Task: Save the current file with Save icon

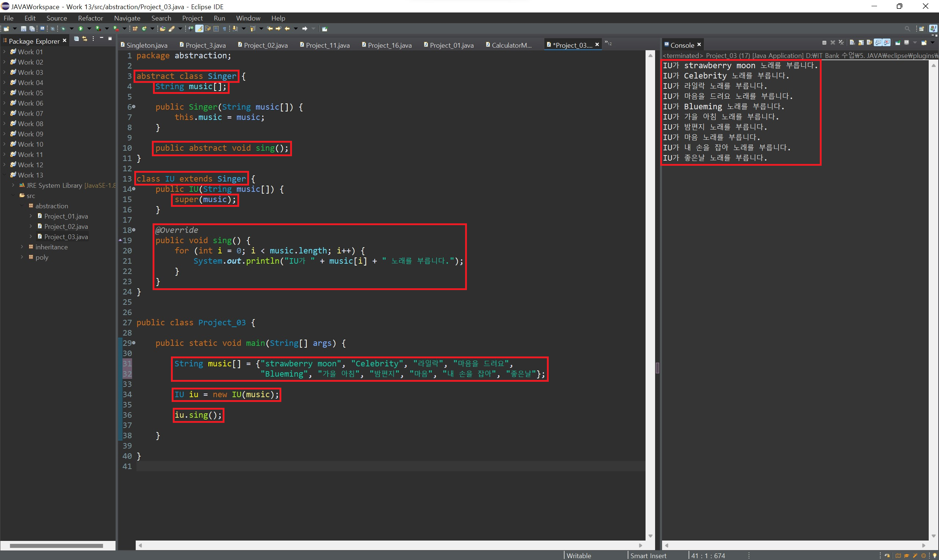Action: 23,29
